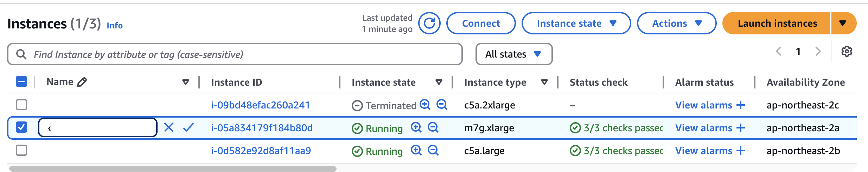
Task: Open table preferences gear icon
Action: click(x=847, y=52)
